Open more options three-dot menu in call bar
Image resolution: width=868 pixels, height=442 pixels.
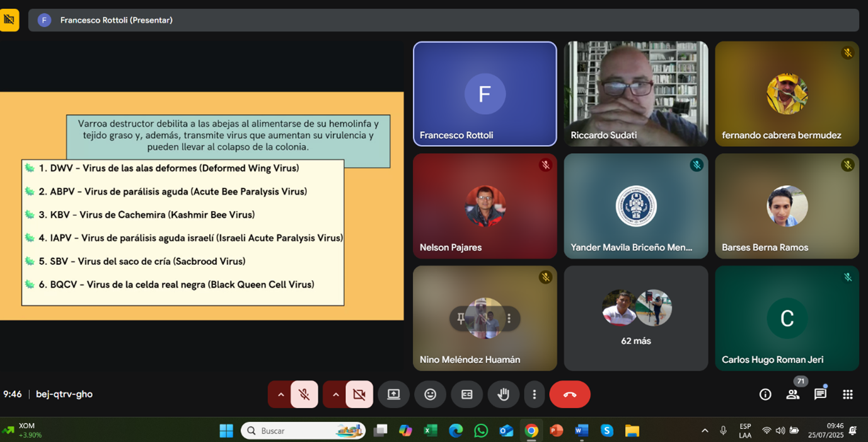pos(534,394)
